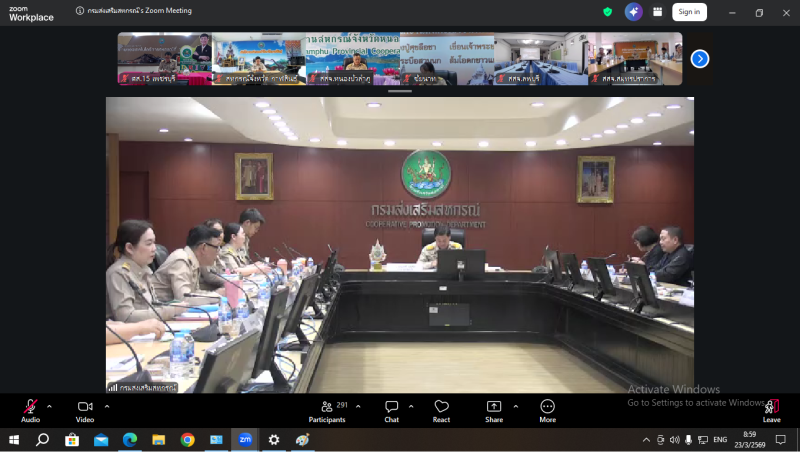Unmute the microphone with Audio button
Viewport: 800px width, 468px height.
click(30, 408)
